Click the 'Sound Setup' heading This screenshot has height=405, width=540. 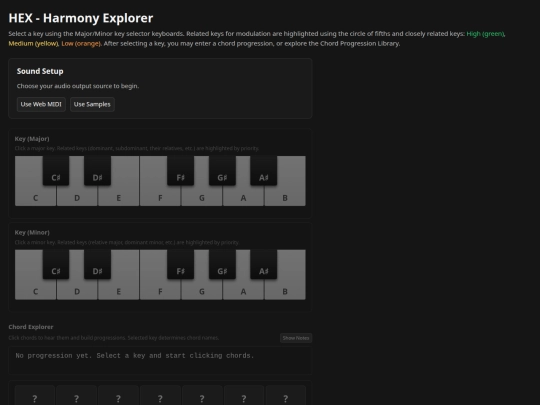click(40, 71)
